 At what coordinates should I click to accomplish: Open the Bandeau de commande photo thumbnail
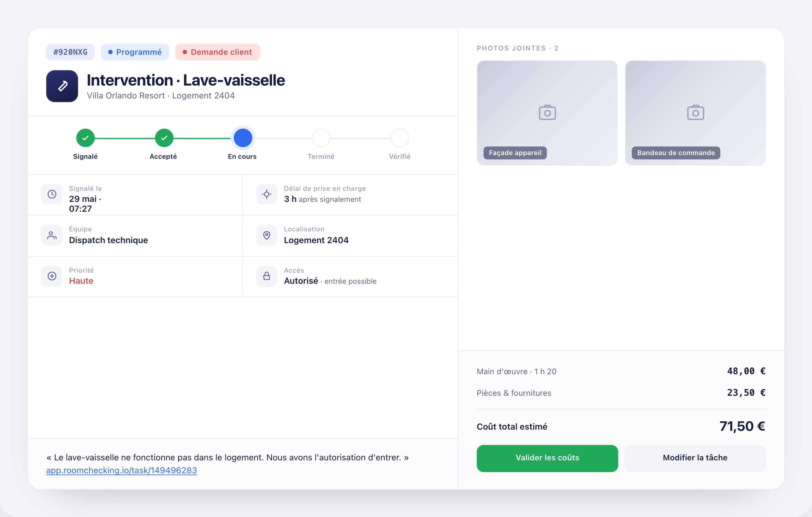pyautogui.click(x=695, y=113)
